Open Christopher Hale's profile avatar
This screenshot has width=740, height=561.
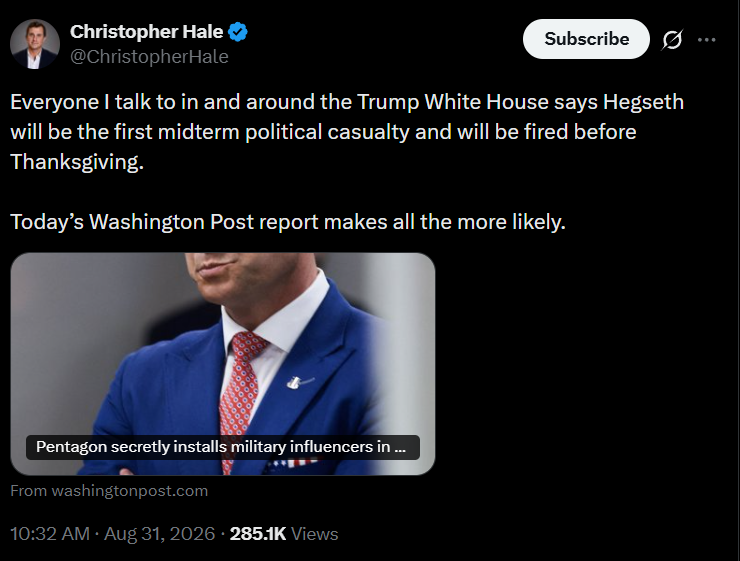tap(35, 44)
